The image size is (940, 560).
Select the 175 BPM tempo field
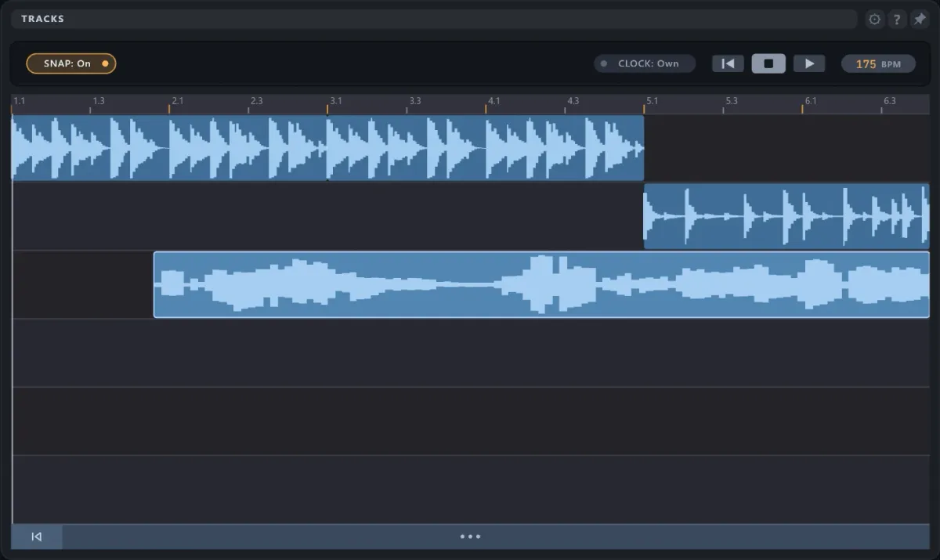pyautogui.click(x=878, y=63)
